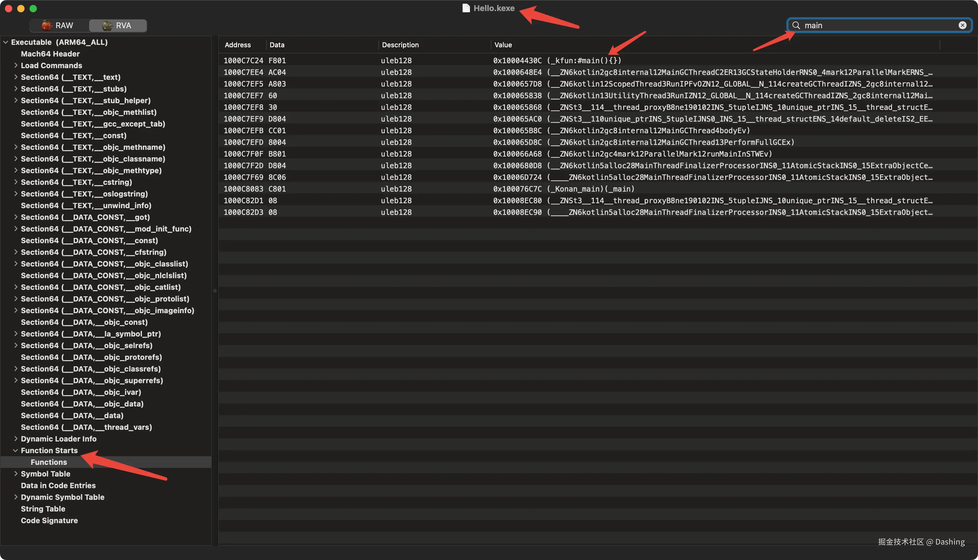Click the Address column header
Screen dimensions: 978x560
tap(238, 45)
